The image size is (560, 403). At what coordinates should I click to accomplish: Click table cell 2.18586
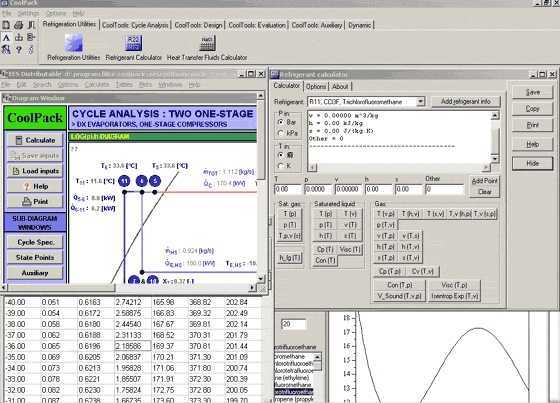pyautogui.click(x=133, y=346)
